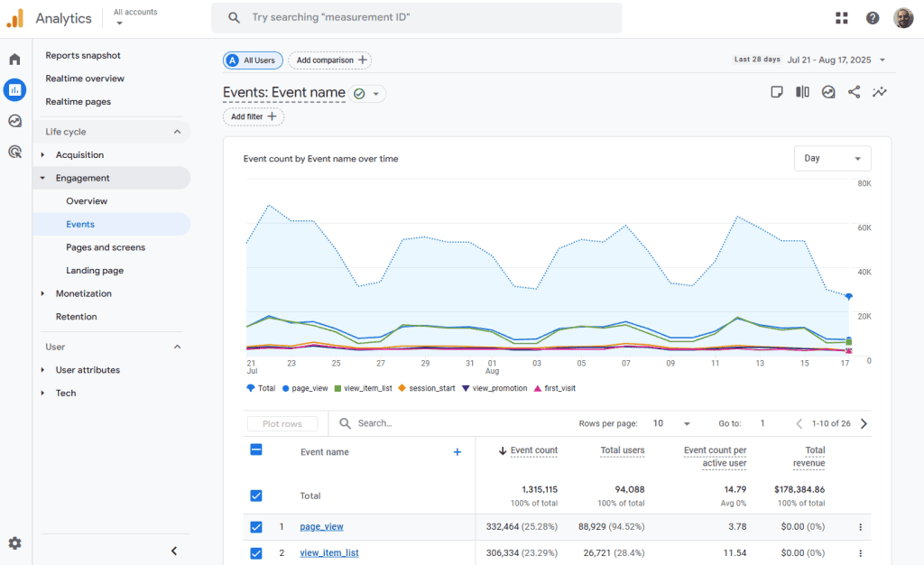924x565 pixels.
Task: Open the Insights sparkline icon
Action: pos(880,92)
